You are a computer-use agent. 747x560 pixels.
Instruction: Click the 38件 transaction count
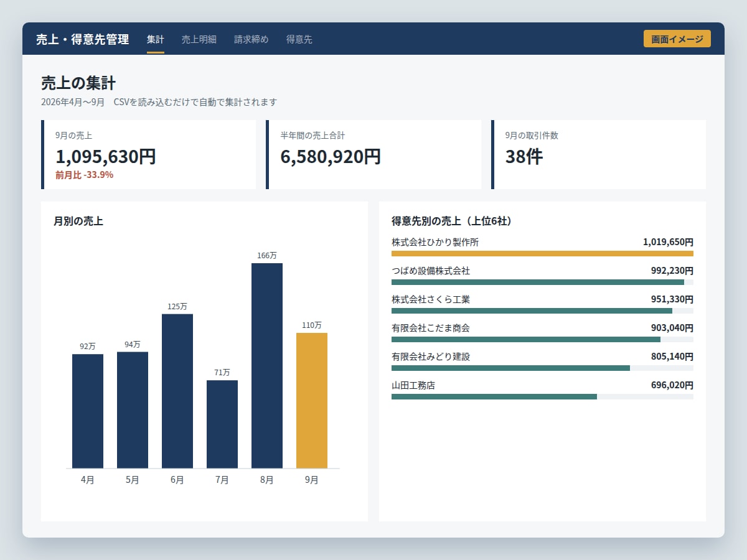point(524,156)
